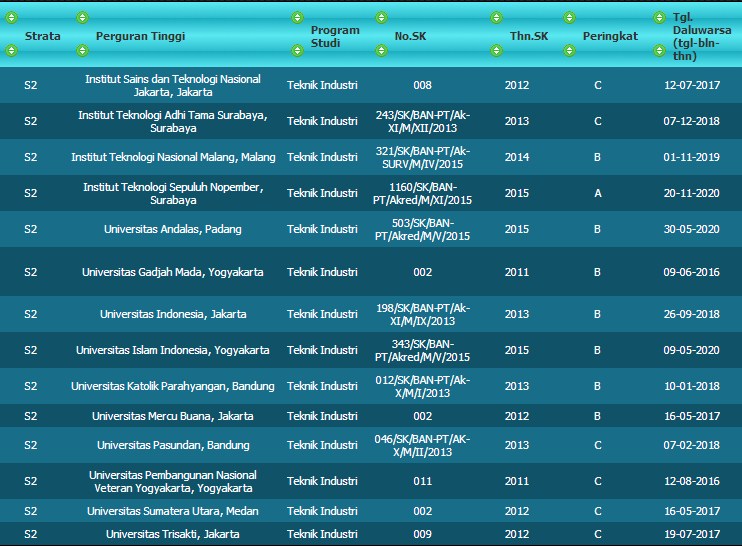Click expiry date 07-02-2018
742x546 pixels.
[691, 445]
